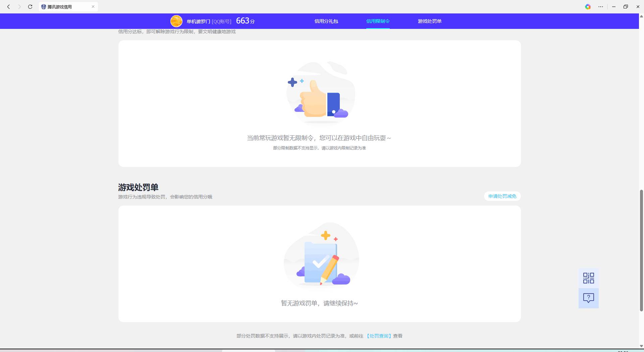Open the color wheel extension icon
The width and height of the screenshot is (644, 352).
click(588, 6)
